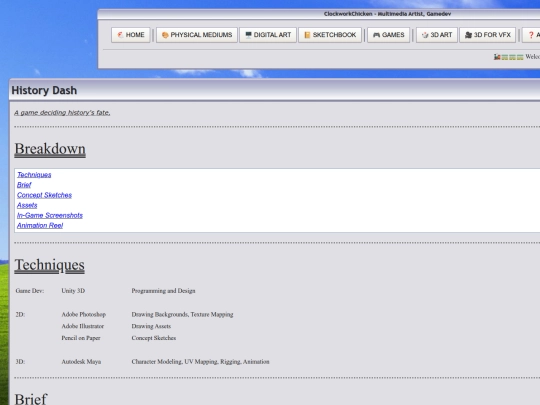This screenshot has width=540, height=405.
Task: Click the History Dash window title
Action: tap(44, 90)
